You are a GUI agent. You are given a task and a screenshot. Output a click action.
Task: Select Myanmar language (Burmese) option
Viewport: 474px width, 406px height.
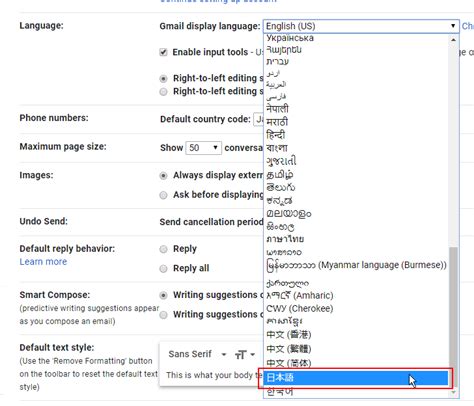[356, 266]
